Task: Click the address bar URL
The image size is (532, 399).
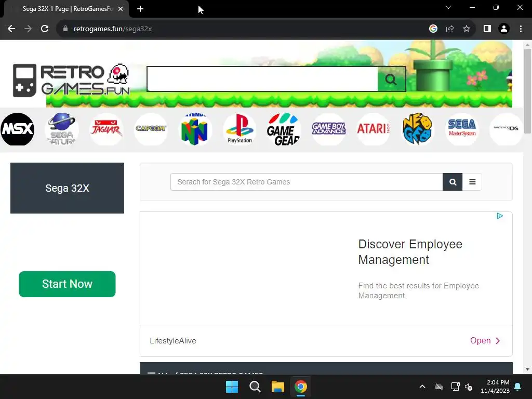Action: (x=113, y=29)
